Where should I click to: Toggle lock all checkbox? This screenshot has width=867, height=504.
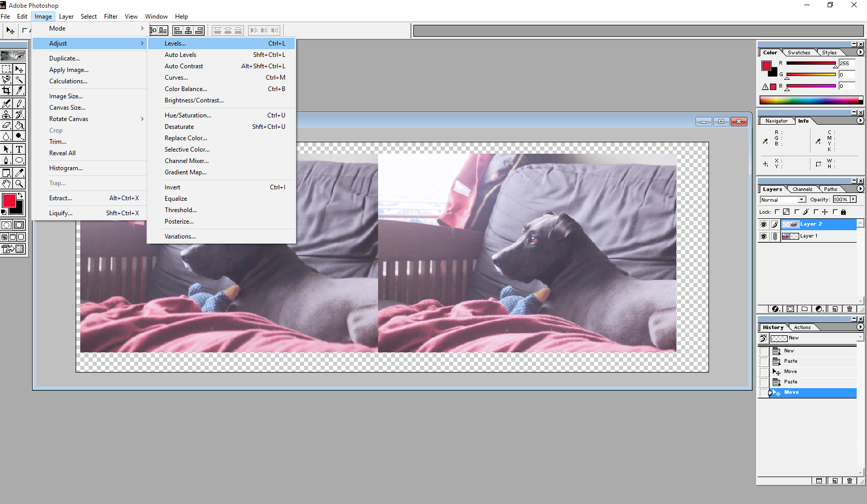(835, 212)
